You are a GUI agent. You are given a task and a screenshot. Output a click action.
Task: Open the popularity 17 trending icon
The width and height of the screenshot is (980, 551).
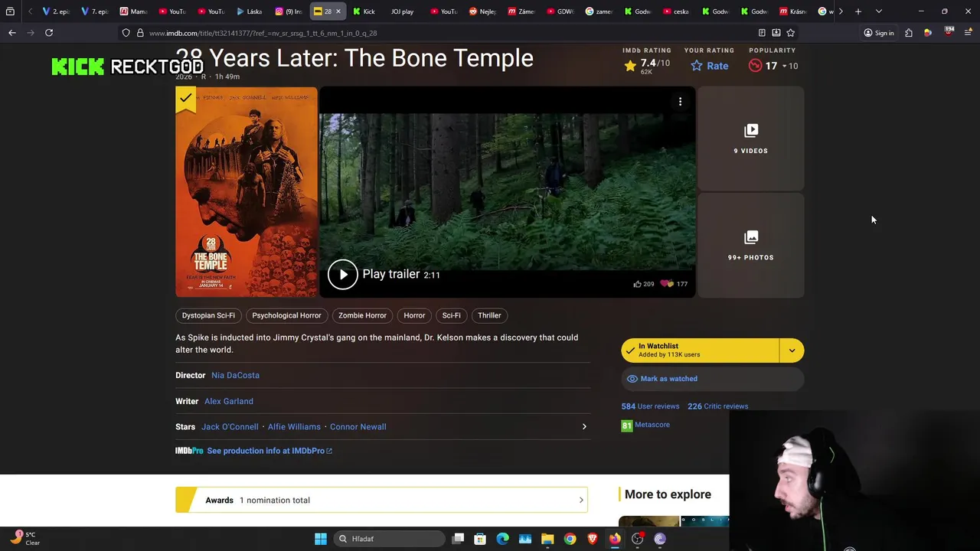[x=755, y=66]
